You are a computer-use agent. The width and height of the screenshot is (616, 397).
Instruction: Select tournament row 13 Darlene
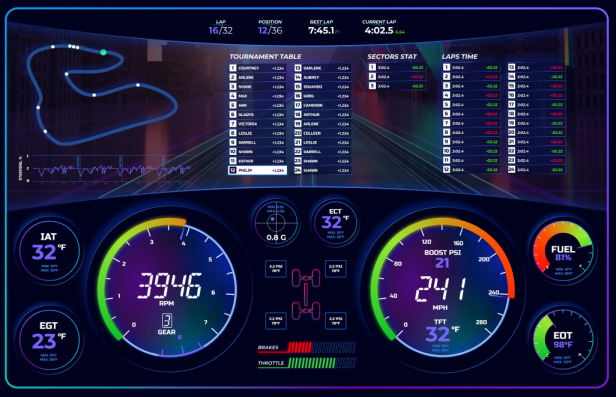pos(323,68)
